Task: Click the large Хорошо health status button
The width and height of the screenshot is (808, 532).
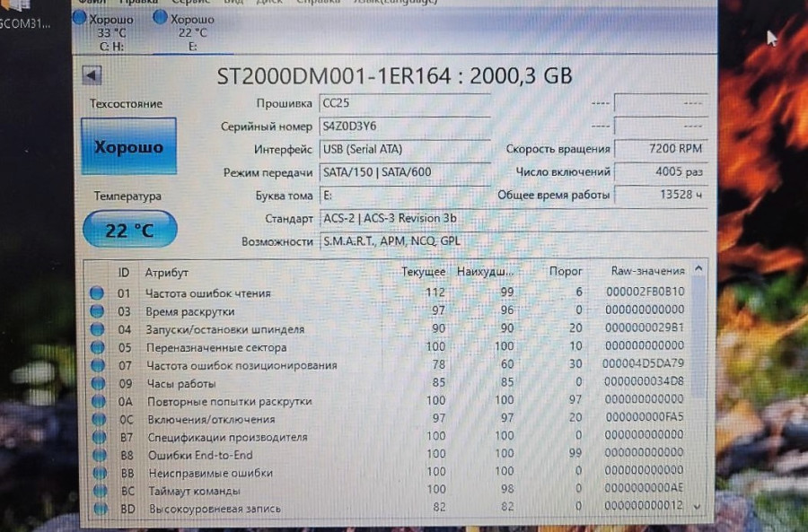Action: coord(128,146)
